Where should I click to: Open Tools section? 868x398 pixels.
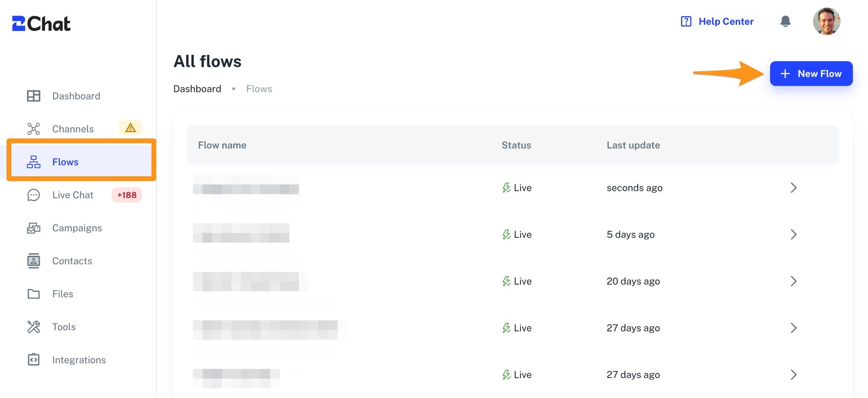click(x=64, y=327)
